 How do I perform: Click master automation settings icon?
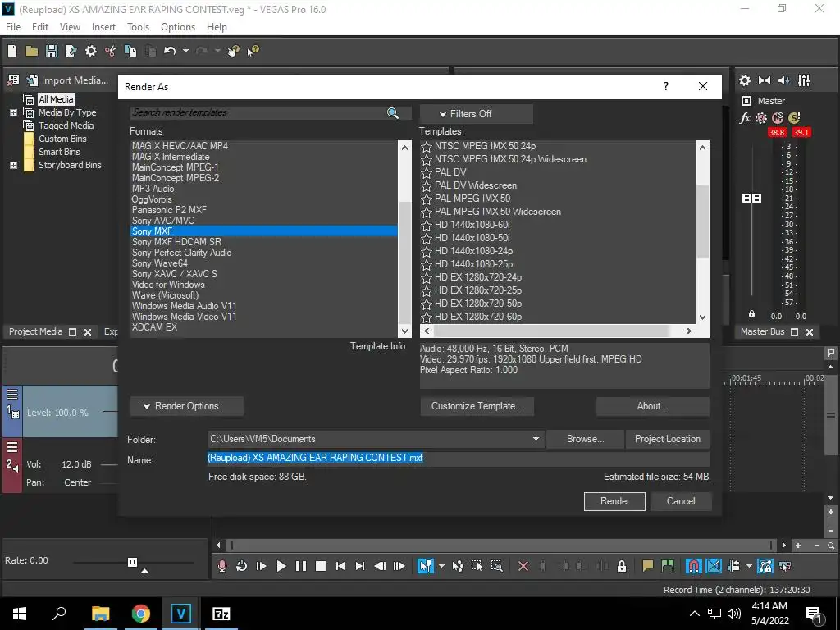point(761,118)
